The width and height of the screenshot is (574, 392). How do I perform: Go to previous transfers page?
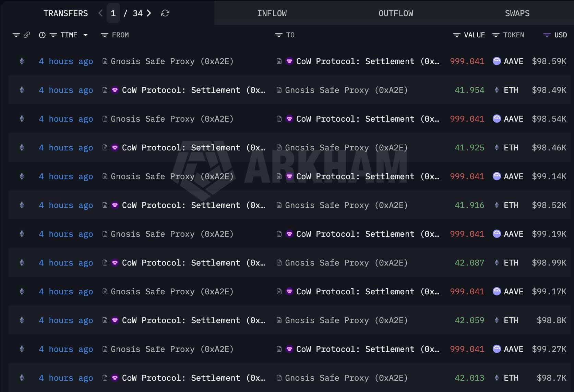pos(100,13)
